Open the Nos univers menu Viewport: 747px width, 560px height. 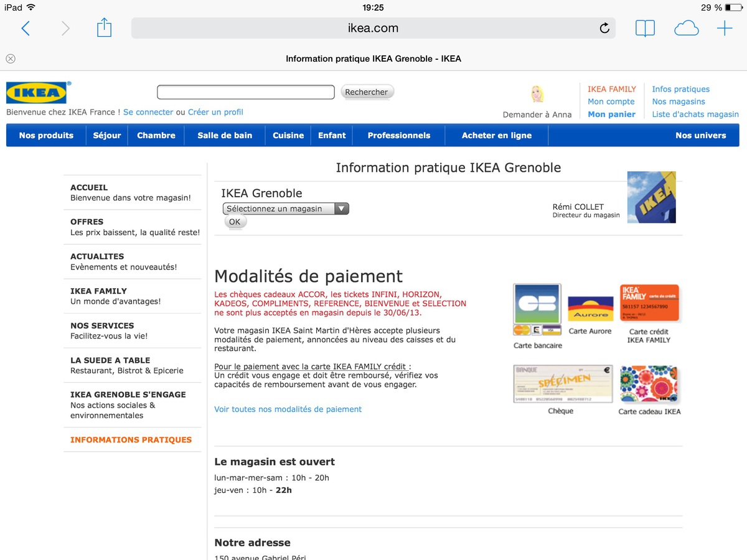click(701, 135)
